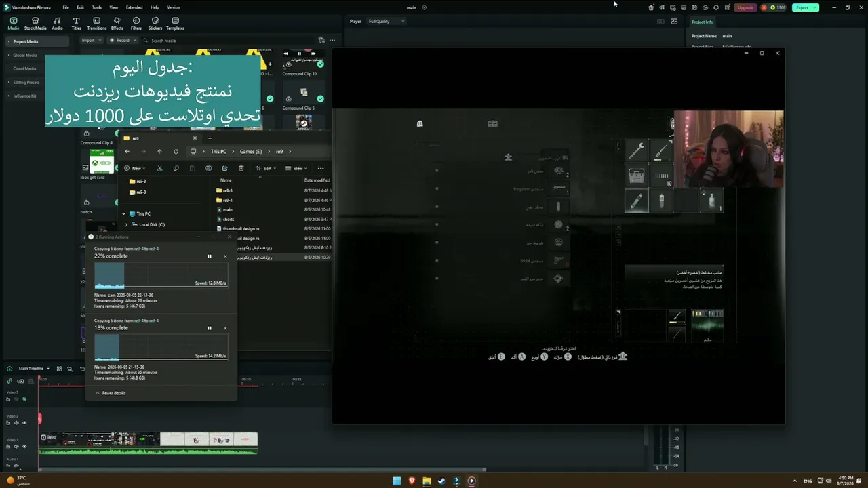Open the Full Quality player dropdown
This screenshot has height=488, width=868.
[386, 22]
